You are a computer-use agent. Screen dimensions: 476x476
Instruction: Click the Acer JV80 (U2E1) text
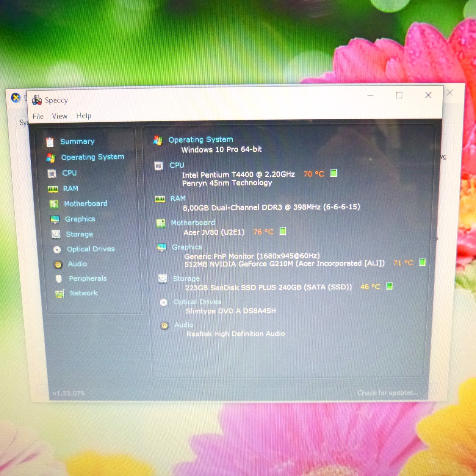(214, 232)
